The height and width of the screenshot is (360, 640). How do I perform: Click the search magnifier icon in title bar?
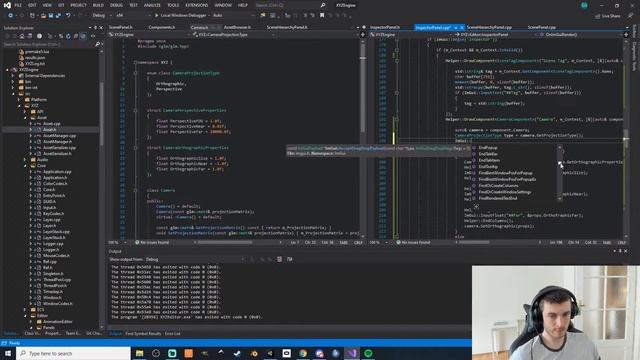point(323,5)
